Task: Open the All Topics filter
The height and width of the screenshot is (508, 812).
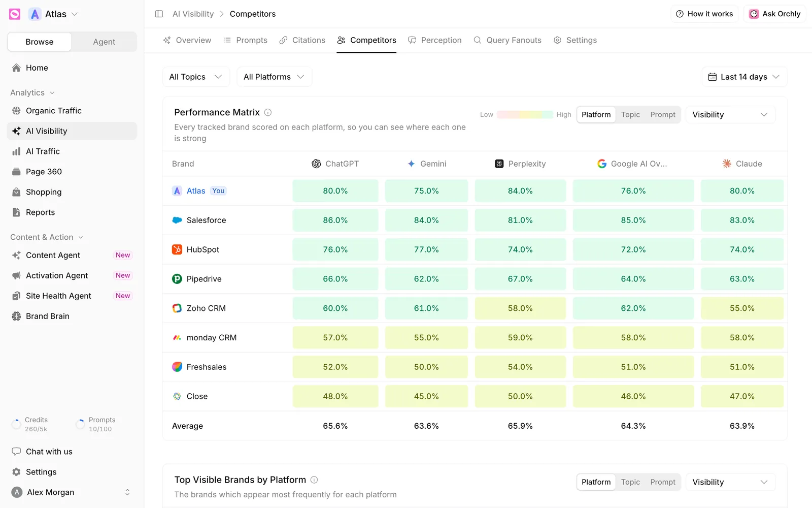Action: point(196,77)
